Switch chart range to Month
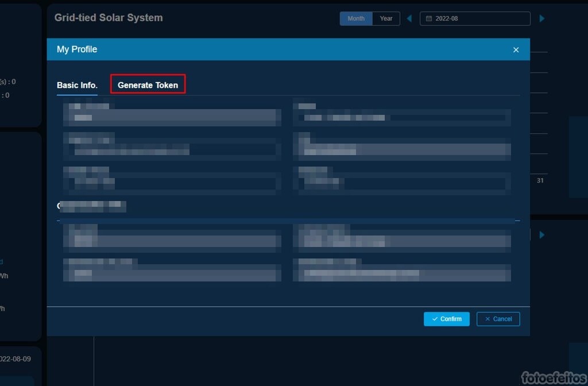The width and height of the screenshot is (588, 386). [x=356, y=18]
